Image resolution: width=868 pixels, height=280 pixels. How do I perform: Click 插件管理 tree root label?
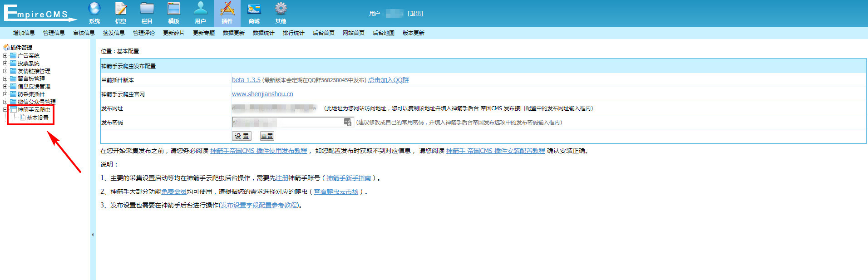[x=21, y=47]
